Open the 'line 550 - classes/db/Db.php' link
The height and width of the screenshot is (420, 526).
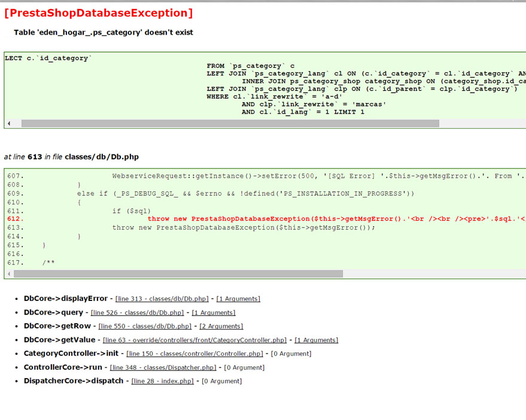pyautogui.click(x=145, y=327)
